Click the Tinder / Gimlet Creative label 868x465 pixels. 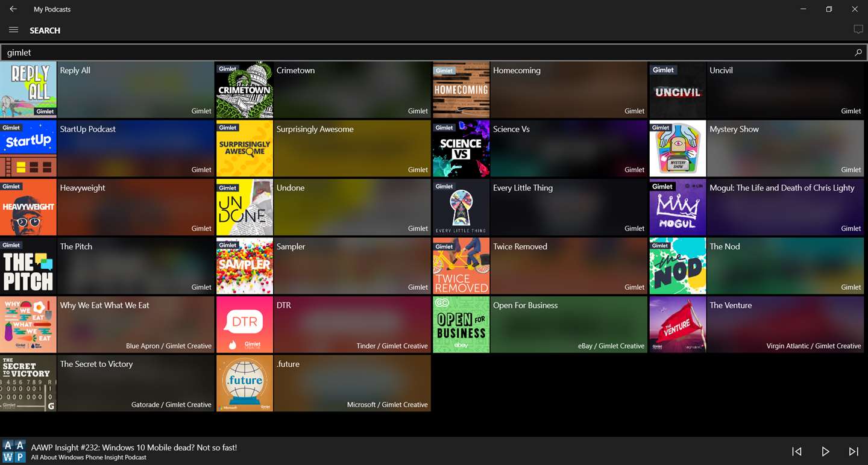coord(392,346)
